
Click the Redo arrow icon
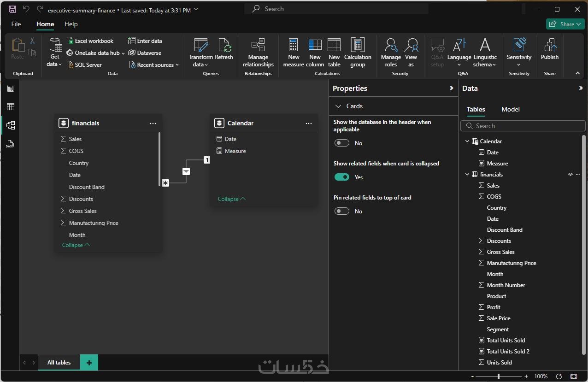[40, 9]
